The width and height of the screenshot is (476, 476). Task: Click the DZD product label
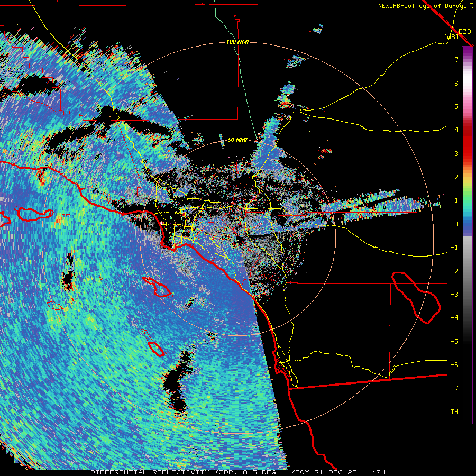pyautogui.click(x=465, y=31)
